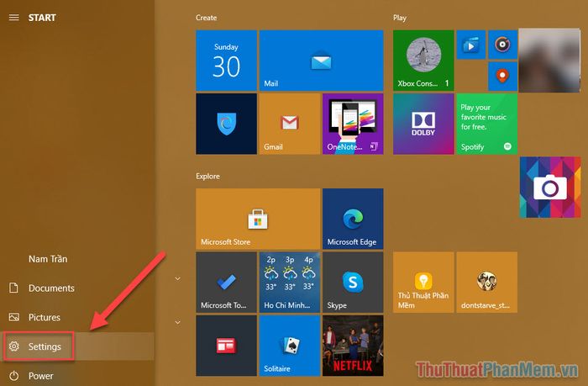Launch Microsoft Edge from Explore tiles

(x=353, y=219)
